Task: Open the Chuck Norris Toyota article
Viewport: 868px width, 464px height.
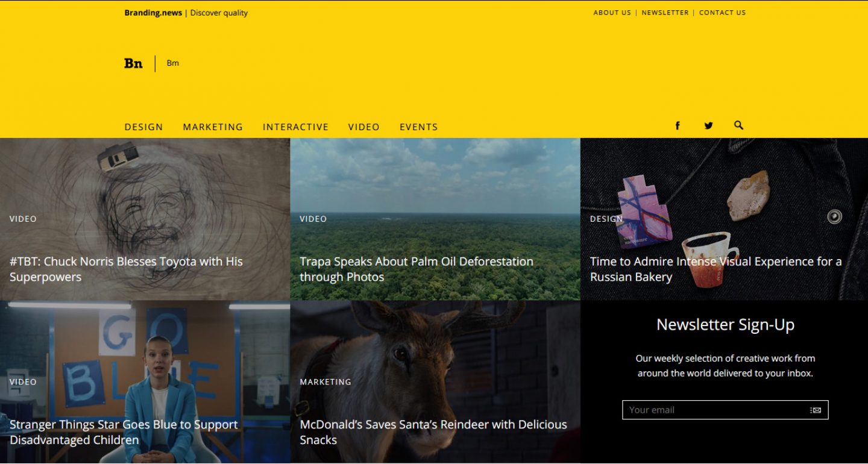Action: click(126, 269)
